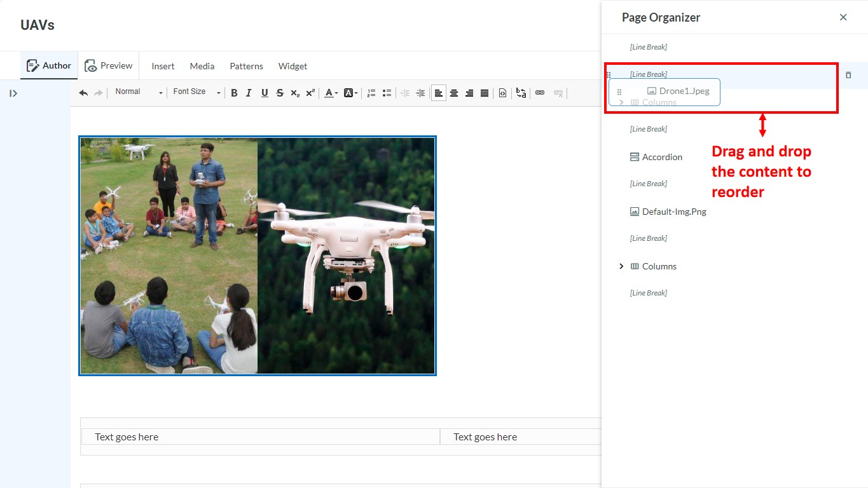Expand the collapsed left sidebar
Viewport: 868px width, 488px height.
pos(13,93)
